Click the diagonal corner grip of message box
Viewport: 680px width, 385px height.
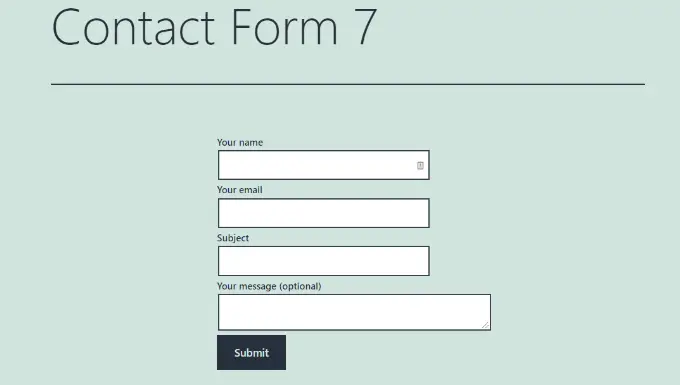(485, 325)
